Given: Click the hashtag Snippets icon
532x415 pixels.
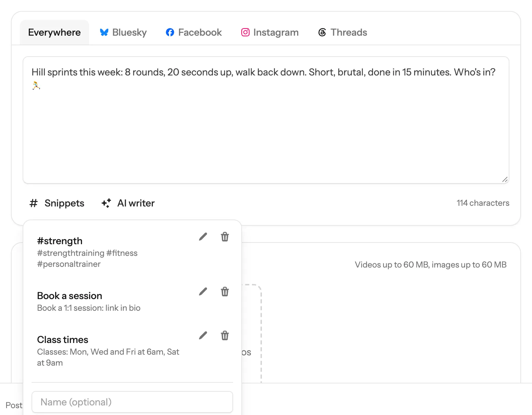Looking at the screenshot, I should click(33, 203).
